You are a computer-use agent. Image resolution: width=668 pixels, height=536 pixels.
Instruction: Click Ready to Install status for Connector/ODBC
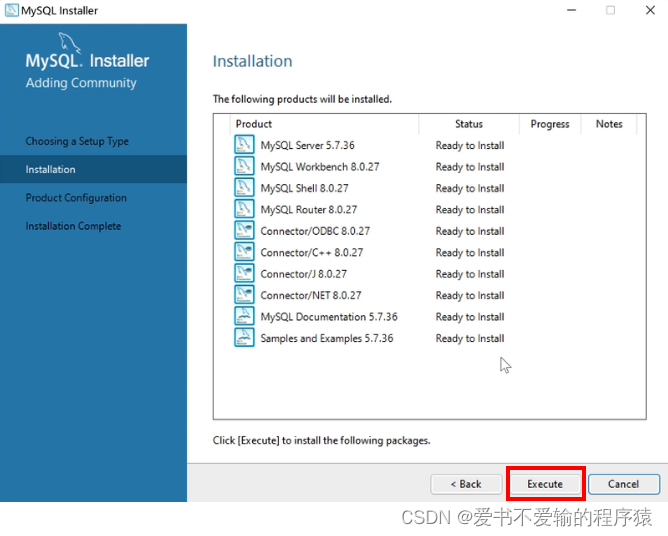pyautogui.click(x=470, y=231)
